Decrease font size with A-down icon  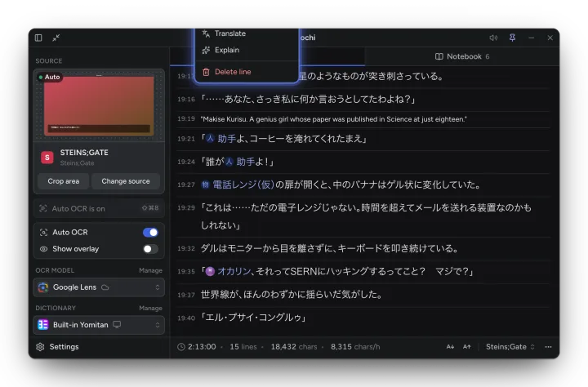click(450, 347)
